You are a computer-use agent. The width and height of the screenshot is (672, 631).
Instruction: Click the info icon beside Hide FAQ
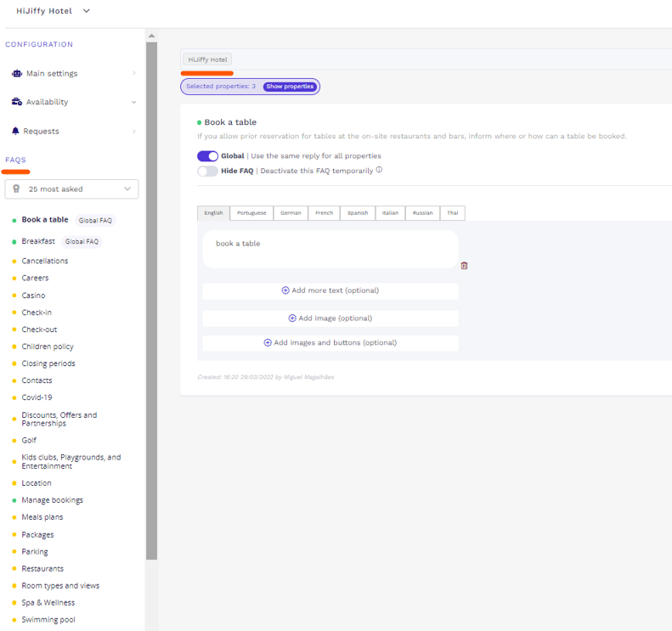point(379,170)
